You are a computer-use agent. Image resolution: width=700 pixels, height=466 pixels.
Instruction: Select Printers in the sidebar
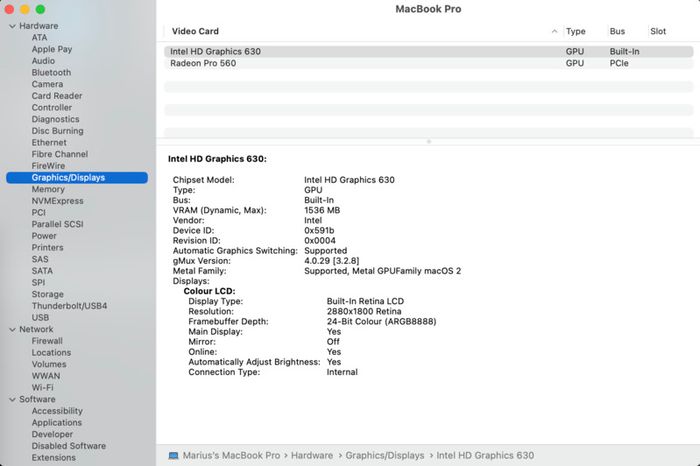[x=47, y=247]
